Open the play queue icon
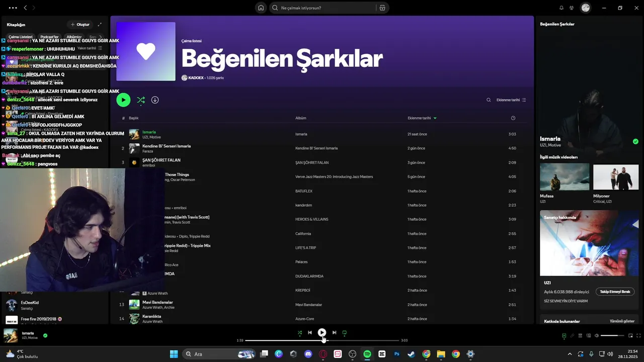Viewport: 644px width, 362px height. tap(580, 336)
